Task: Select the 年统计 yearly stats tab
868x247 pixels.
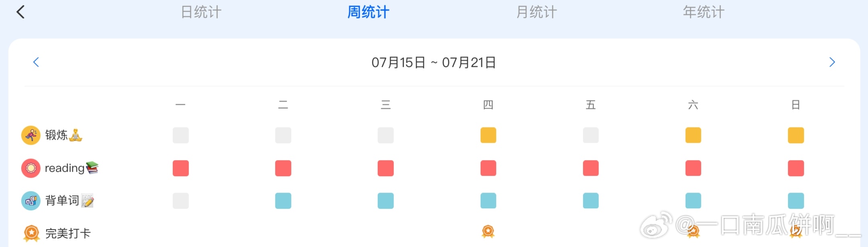Action: (704, 12)
